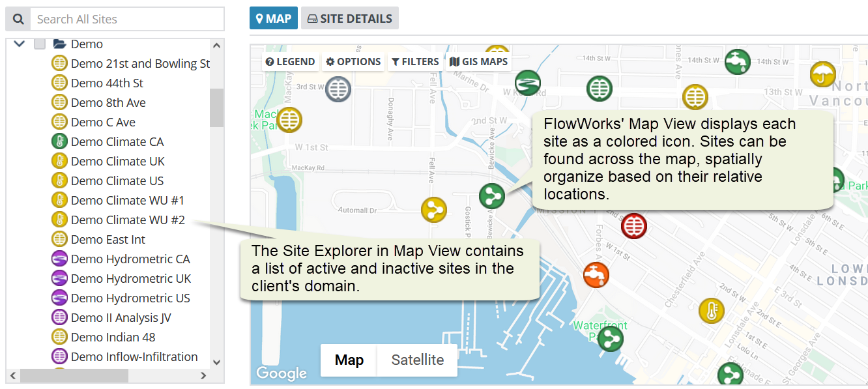Click purple icon for Demo Hydrometric CA
Screen dimensions: 868x389
click(x=60, y=259)
